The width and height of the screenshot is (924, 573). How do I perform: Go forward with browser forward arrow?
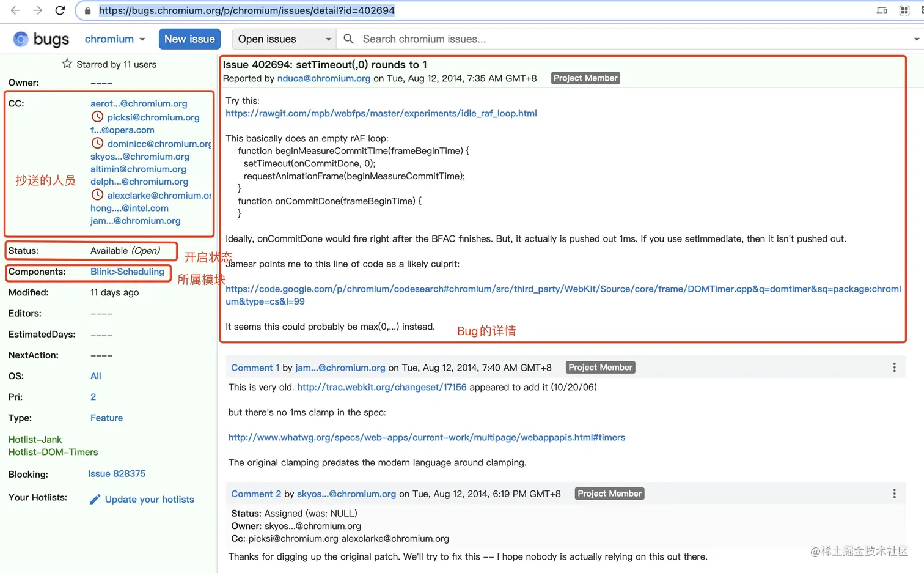[38, 10]
